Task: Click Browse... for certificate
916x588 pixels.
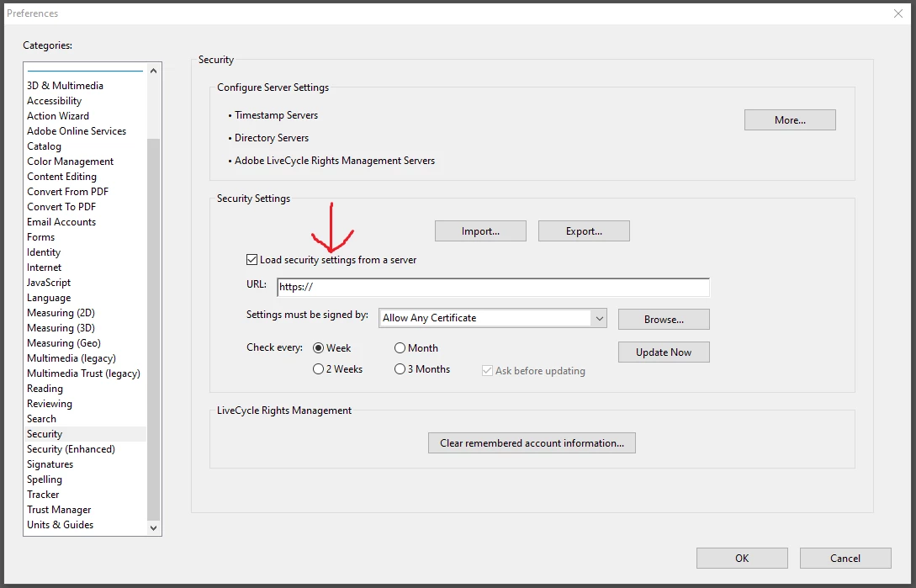Action: pyautogui.click(x=664, y=319)
